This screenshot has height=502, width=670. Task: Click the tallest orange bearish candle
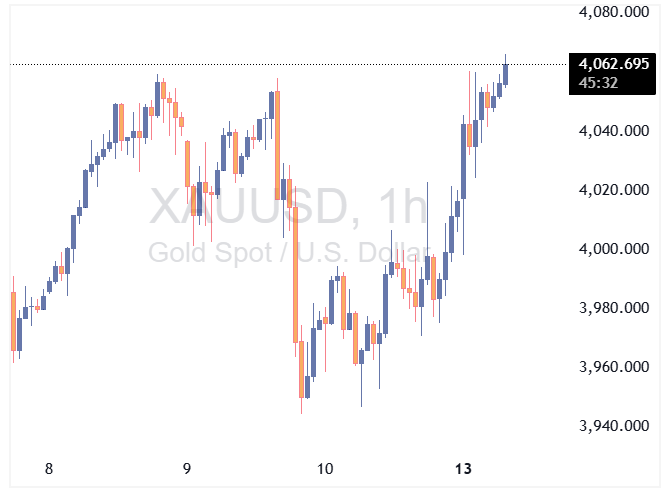coord(295,275)
